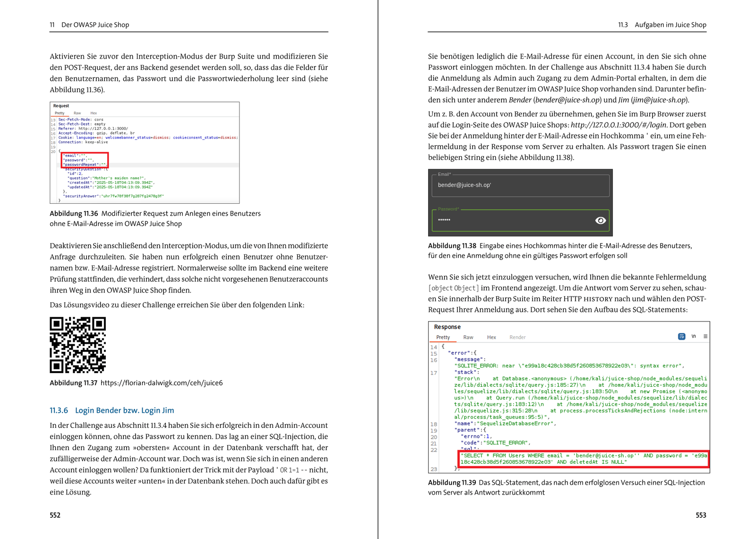
Task: Click the "email":"" line in the Request body
Action: coord(76,156)
